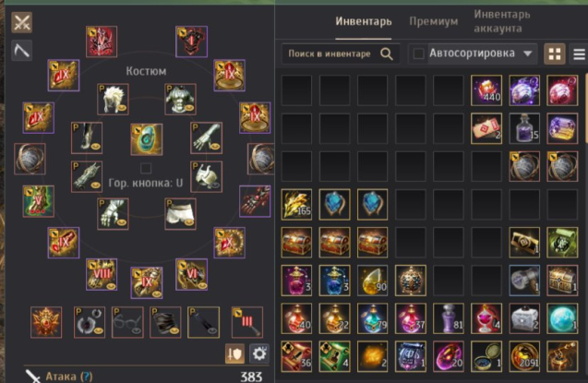Open the gear settings icon below equipment
Viewport: 588px width, 383px height.
tap(259, 353)
